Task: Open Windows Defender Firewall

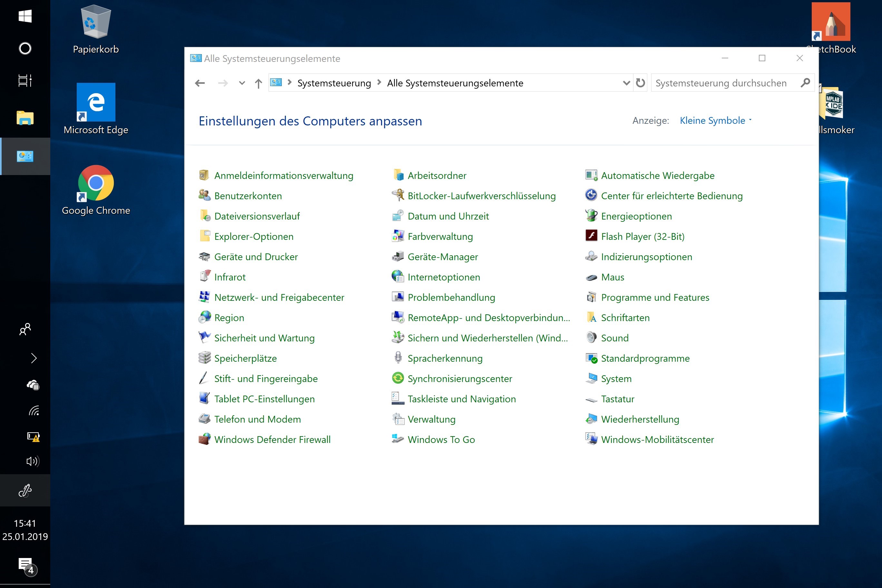Action: click(272, 439)
